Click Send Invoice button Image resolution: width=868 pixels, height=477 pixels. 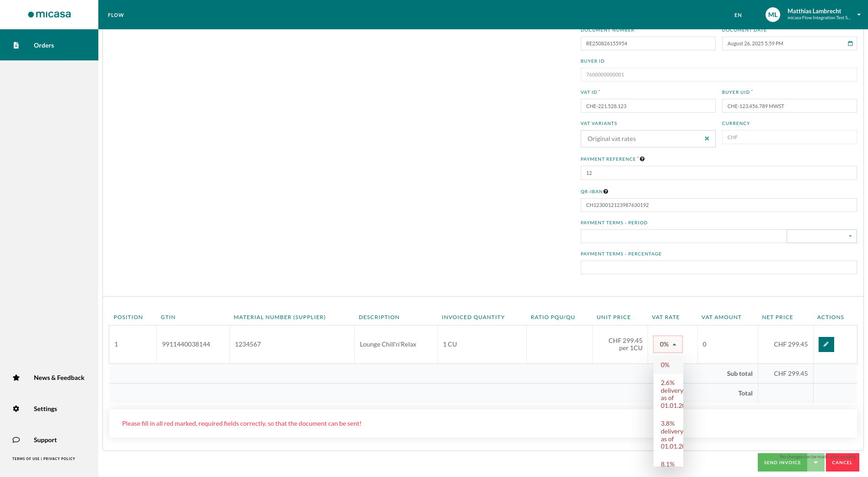(x=782, y=462)
